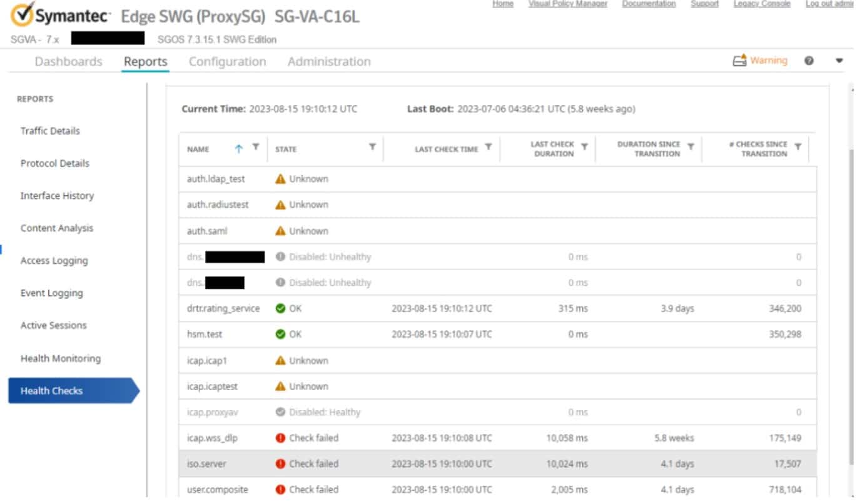Click the failed icon for iso.server
The height and width of the screenshot is (504, 857).
(280, 464)
